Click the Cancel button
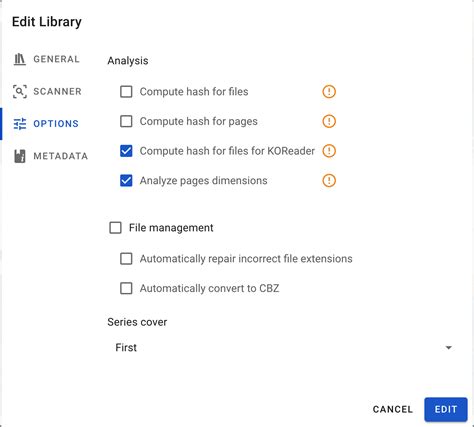 pos(393,409)
